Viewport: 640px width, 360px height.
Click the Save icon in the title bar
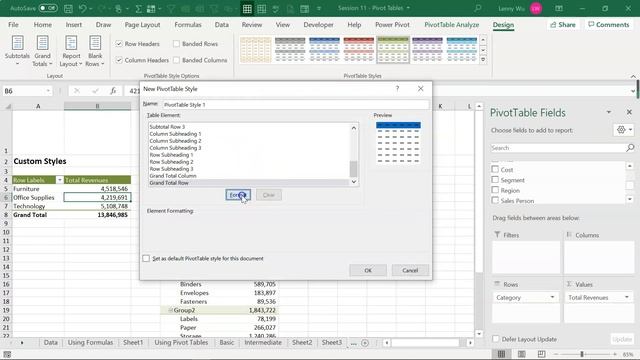[68, 8]
